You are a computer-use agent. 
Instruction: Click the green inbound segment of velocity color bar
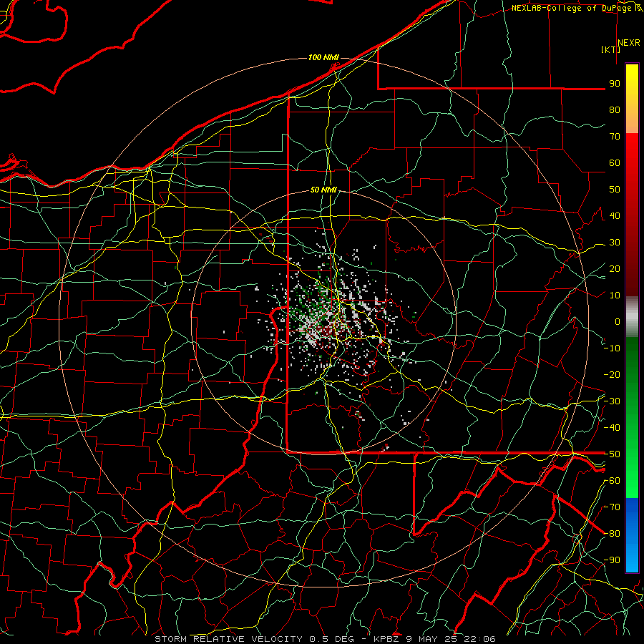[632, 417]
